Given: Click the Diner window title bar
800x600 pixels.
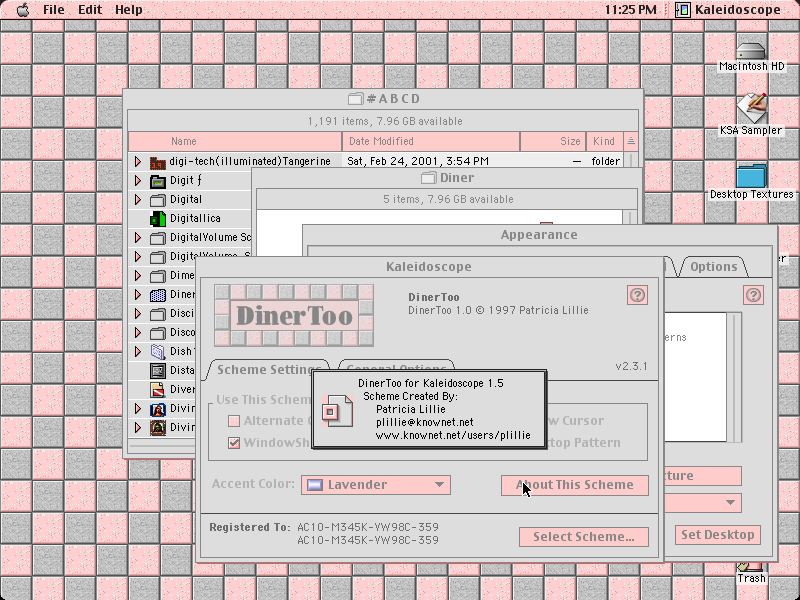Looking at the screenshot, I should 447,178.
